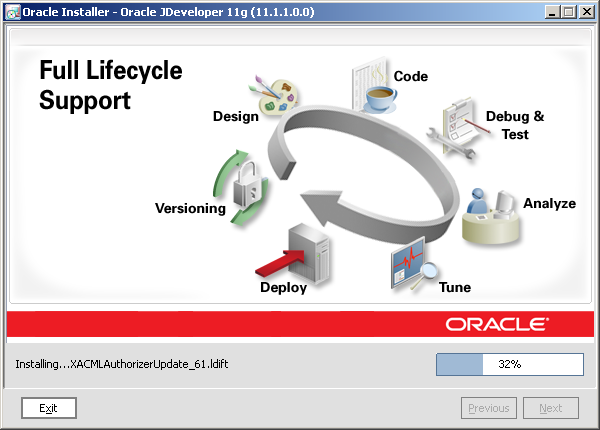The image size is (600, 430).
Task: Click the Oracle Installer title bar icon
Action: pos(12,12)
